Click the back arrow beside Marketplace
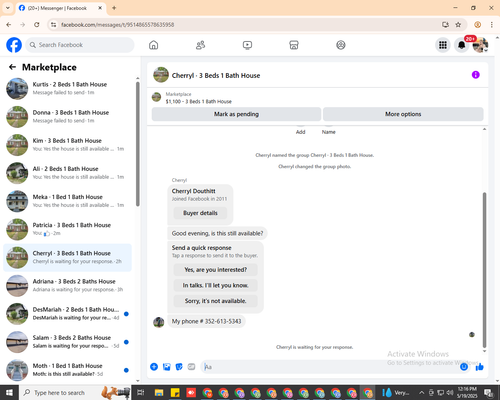The width and height of the screenshot is (500, 400). pyautogui.click(x=13, y=67)
